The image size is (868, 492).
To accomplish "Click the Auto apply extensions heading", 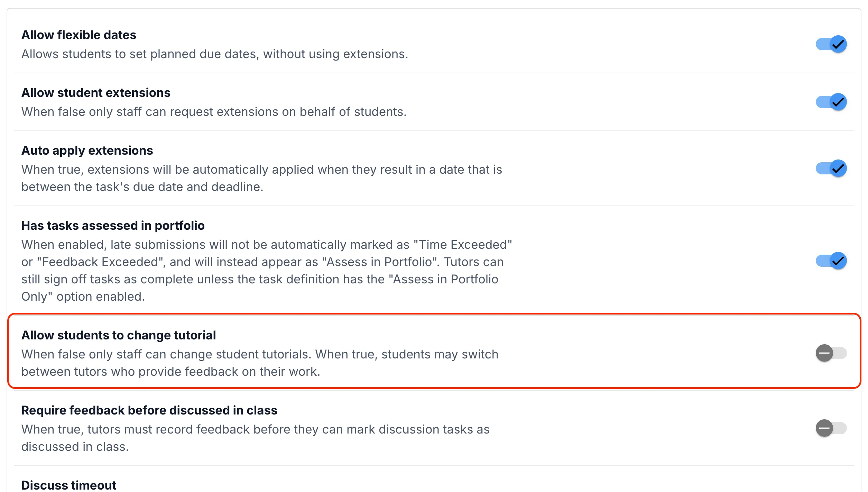I will [87, 151].
